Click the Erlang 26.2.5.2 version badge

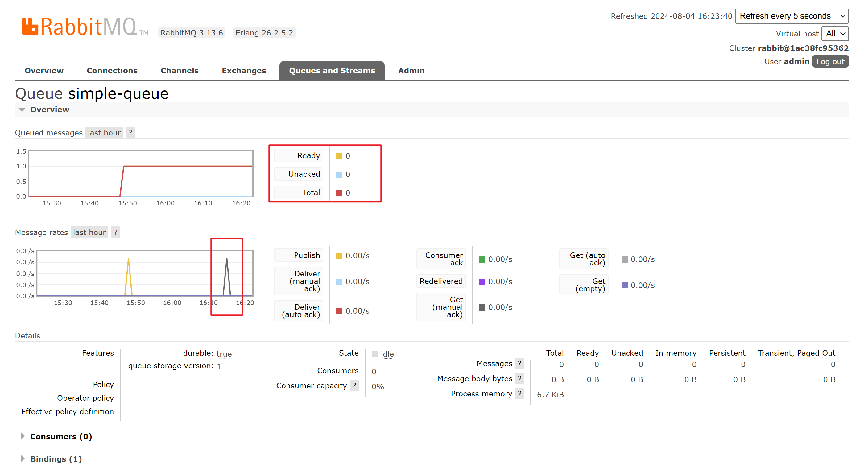[264, 33]
